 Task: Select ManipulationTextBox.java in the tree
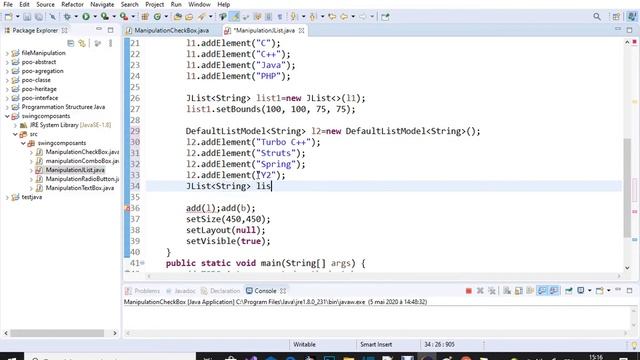click(x=80, y=188)
